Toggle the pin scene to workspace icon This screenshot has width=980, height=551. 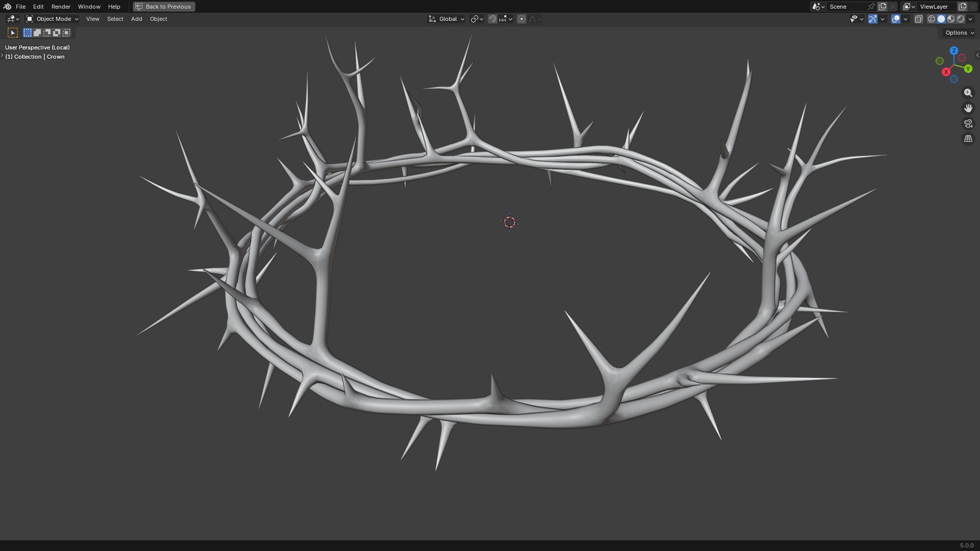(x=871, y=7)
